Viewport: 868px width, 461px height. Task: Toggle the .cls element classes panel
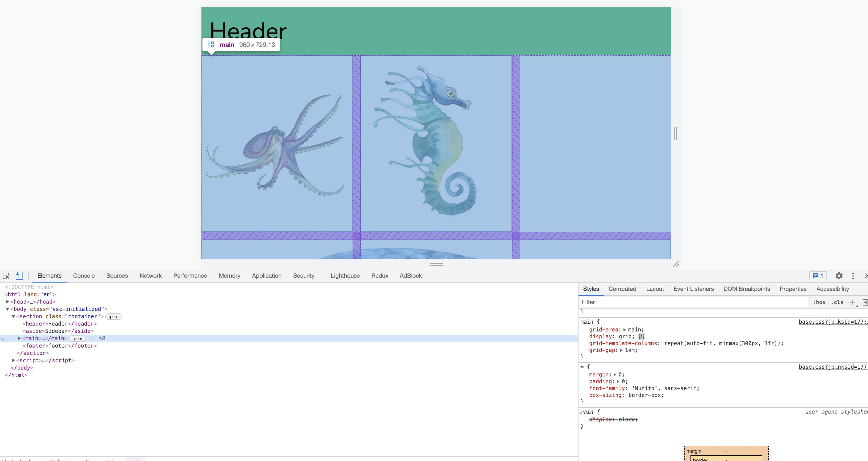837,302
